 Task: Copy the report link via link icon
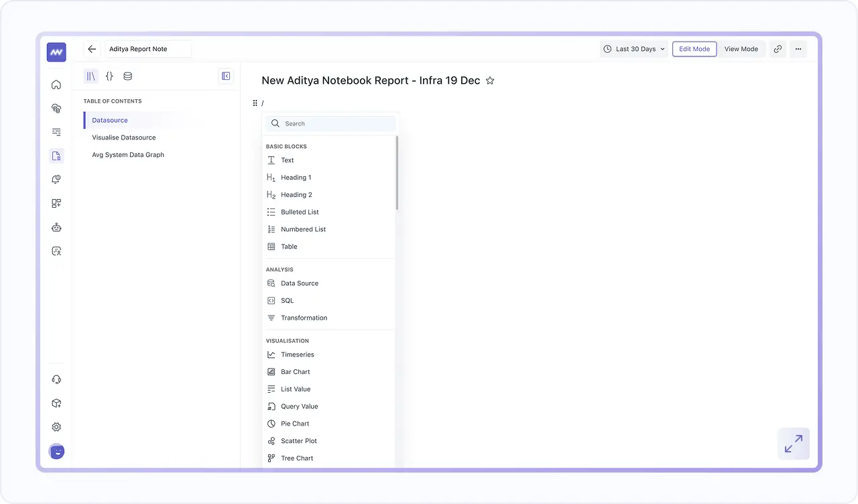click(778, 49)
